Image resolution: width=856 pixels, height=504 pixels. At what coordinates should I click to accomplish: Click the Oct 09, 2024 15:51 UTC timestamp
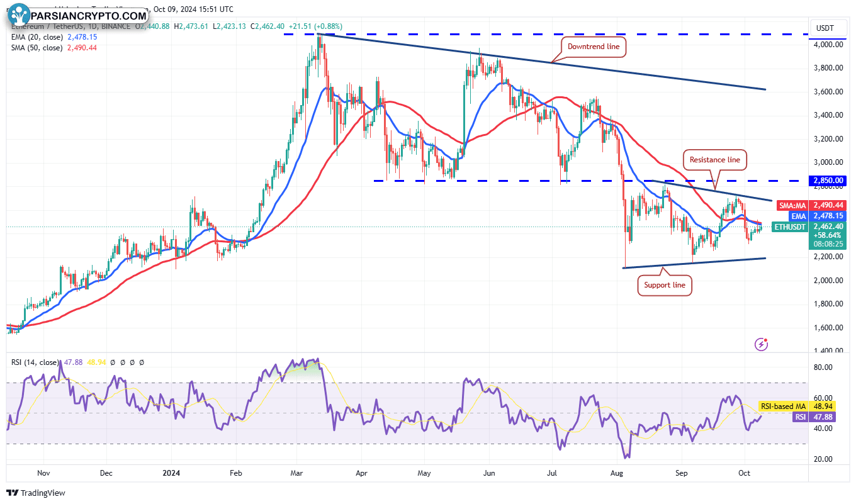192,9
